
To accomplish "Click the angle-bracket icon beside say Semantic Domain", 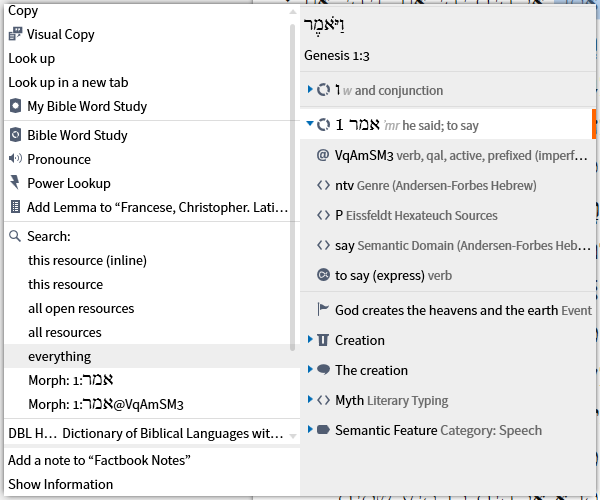I will tap(323, 245).
